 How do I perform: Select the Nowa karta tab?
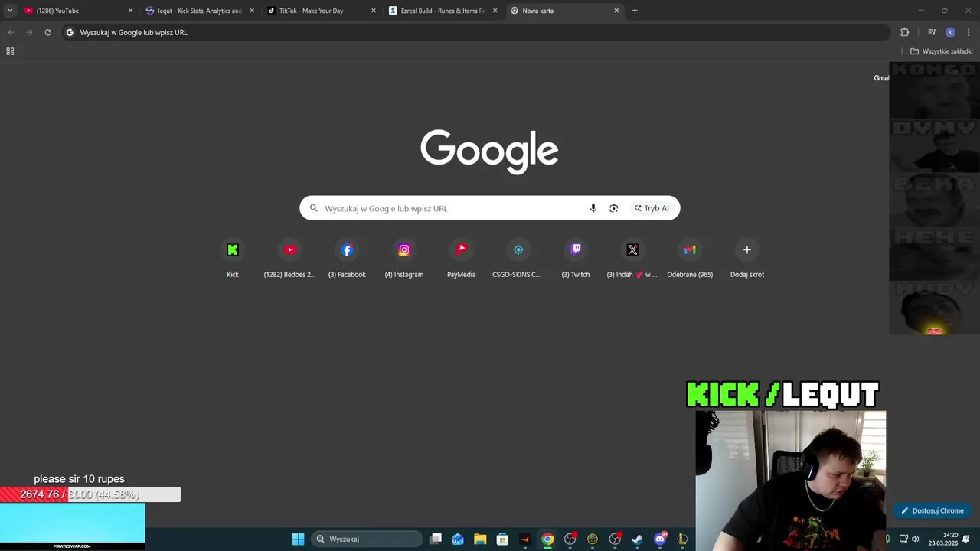[x=565, y=11]
